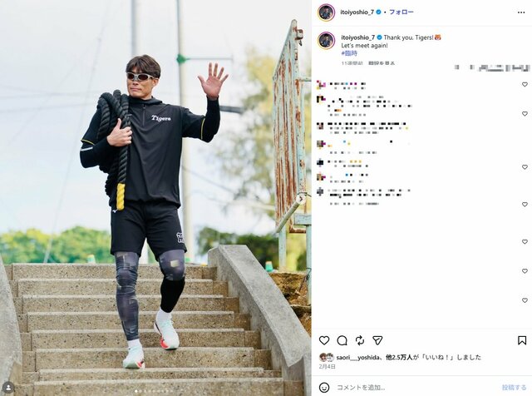The height and width of the screenshot is (396, 532).
Task: Like the second comment with its heart
Action: 525,113
